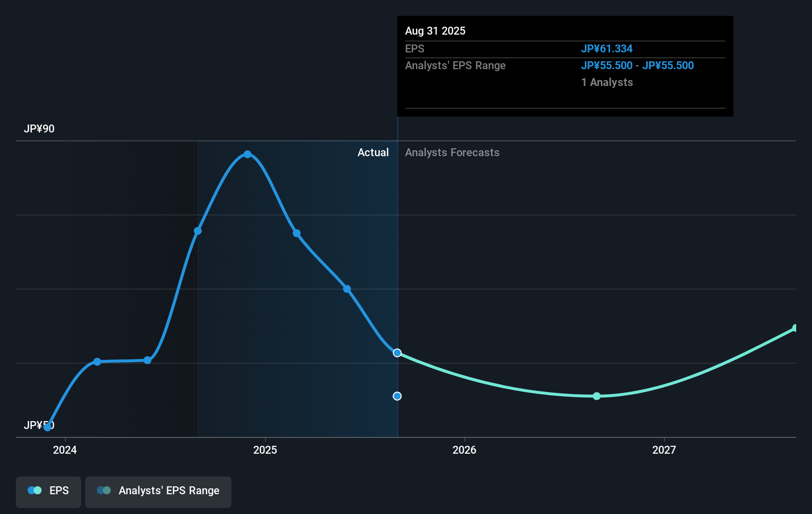
Task: Click the EPS data point at start of highlighted region
Action: [198, 231]
